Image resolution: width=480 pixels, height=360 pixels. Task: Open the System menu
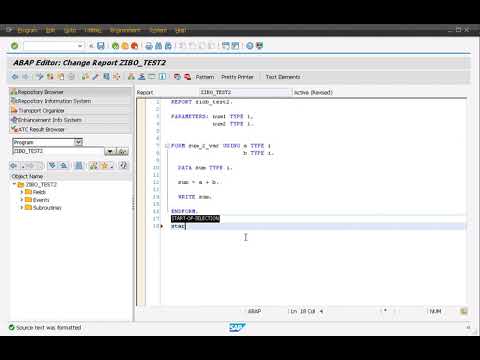coord(158,30)
